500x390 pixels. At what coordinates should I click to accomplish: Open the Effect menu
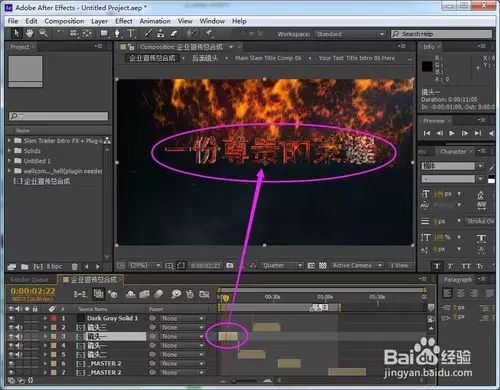pyautogui.click(x=124, y=21)
